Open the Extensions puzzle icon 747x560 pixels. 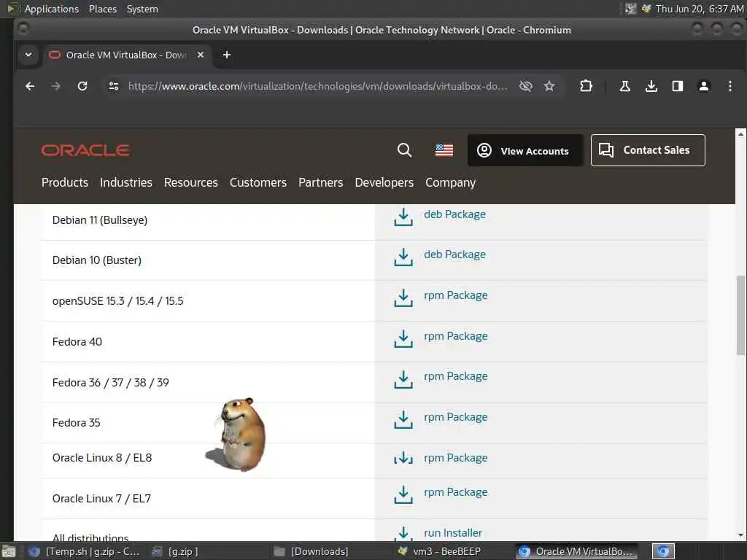click(586, 86)
